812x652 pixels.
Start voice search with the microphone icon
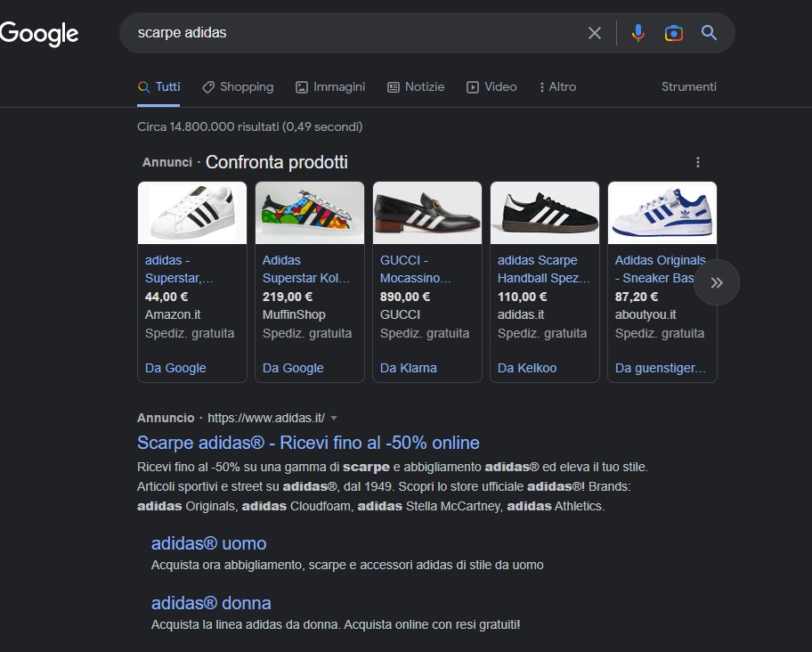(x=638, y=33)
